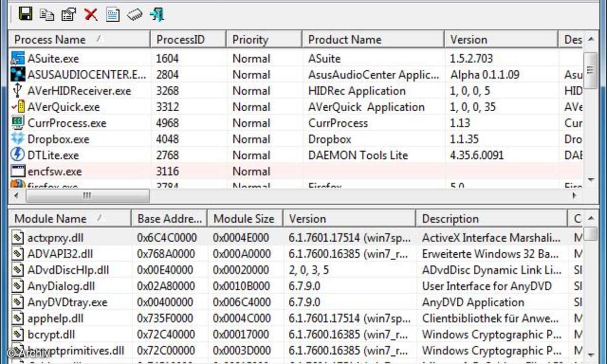Click the 'AsusAudioCenter Applic...' product name
Screen dimensions: 607x364
point(374,75)
